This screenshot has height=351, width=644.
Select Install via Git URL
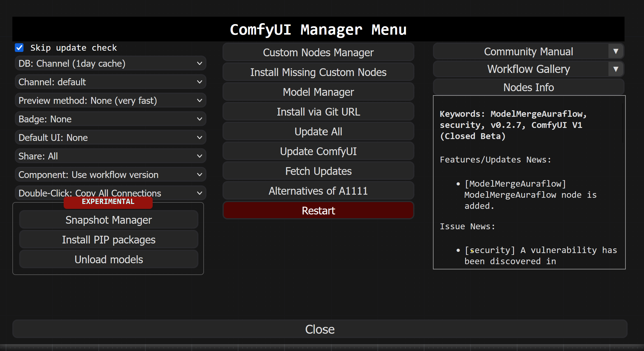click(318, 112)
